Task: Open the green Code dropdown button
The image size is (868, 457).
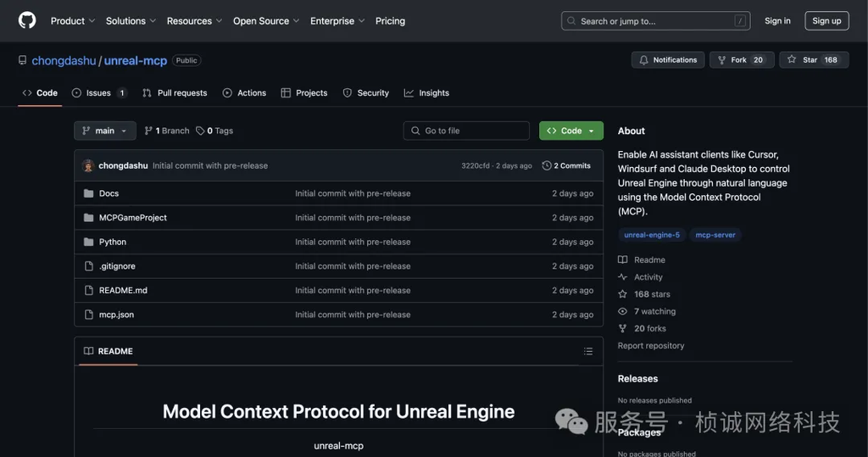Action: point(570,131)
